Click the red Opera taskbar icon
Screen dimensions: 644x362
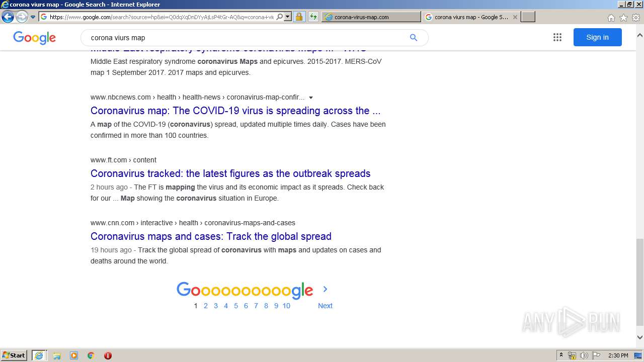point(108,355)
